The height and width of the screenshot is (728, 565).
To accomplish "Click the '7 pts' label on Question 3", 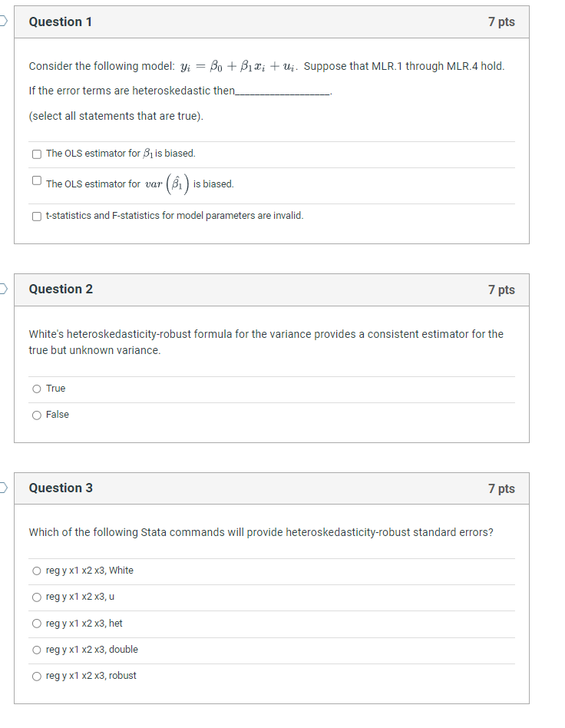I will pos(501,488).
